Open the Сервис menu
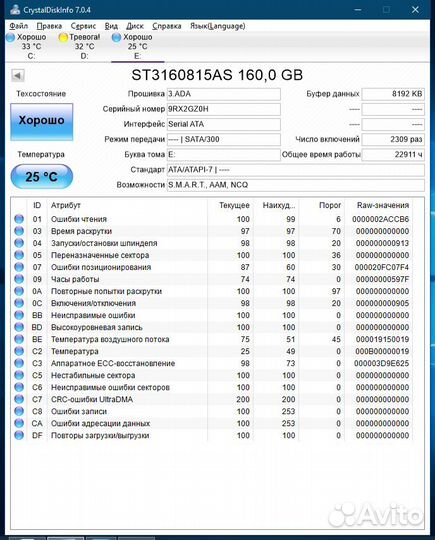The height and width of the screenshot is (540, 435). point(83,26)
